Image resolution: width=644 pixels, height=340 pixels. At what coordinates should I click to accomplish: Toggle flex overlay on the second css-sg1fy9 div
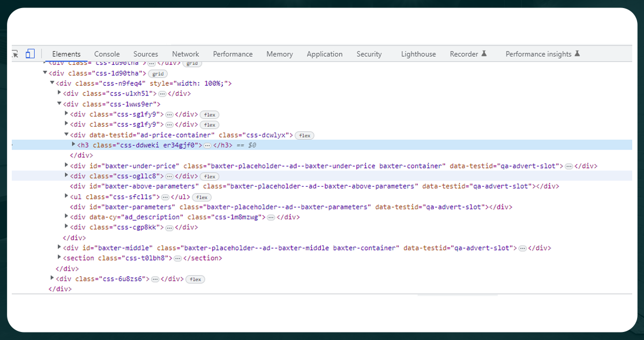[209, 124]
